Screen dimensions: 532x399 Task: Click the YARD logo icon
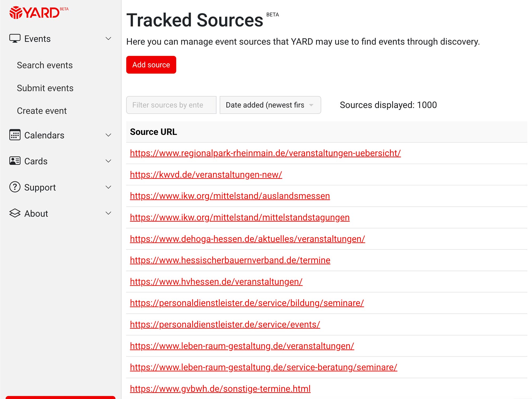pos(16,12)
